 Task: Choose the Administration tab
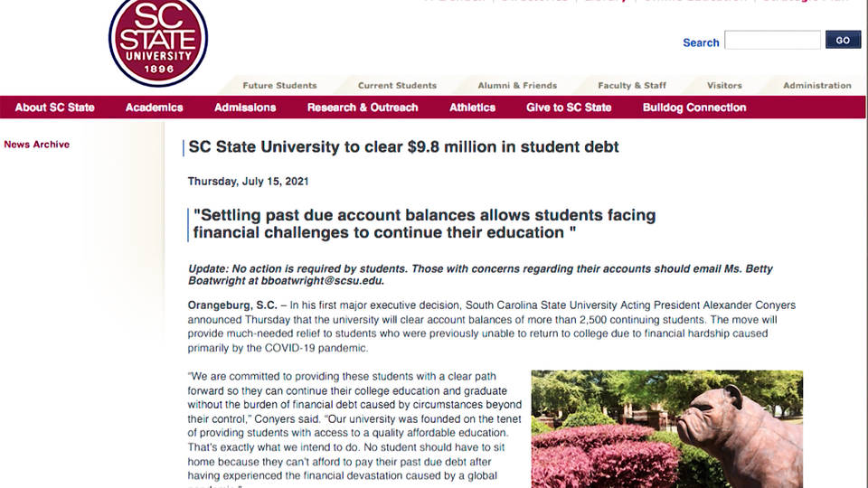coord(816,86)
